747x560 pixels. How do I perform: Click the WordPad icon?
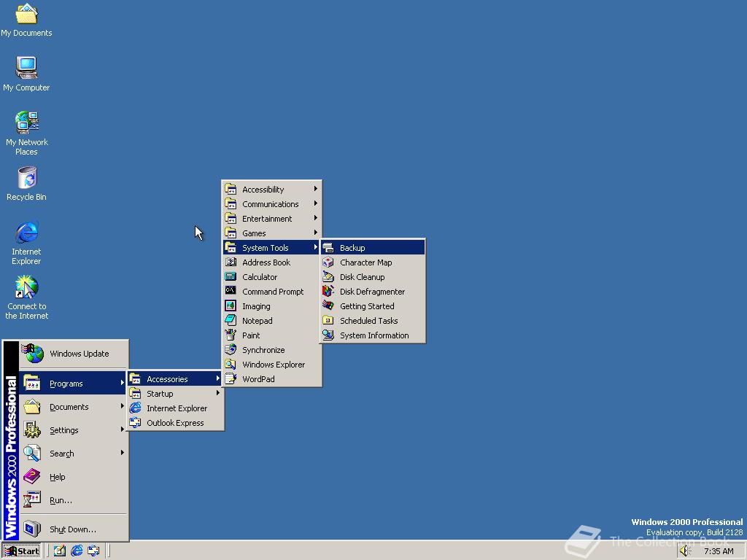pyautogui.click(x=231, y=378)
